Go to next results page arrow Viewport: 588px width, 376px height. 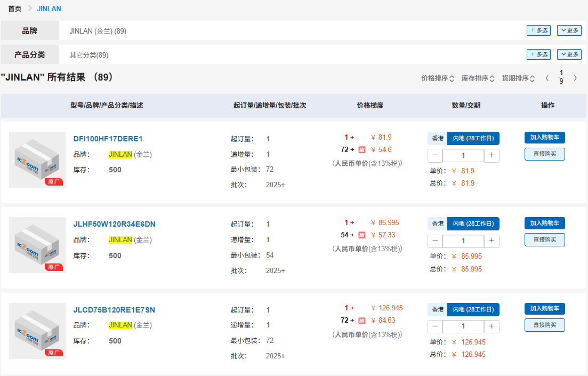click(575, 78)
